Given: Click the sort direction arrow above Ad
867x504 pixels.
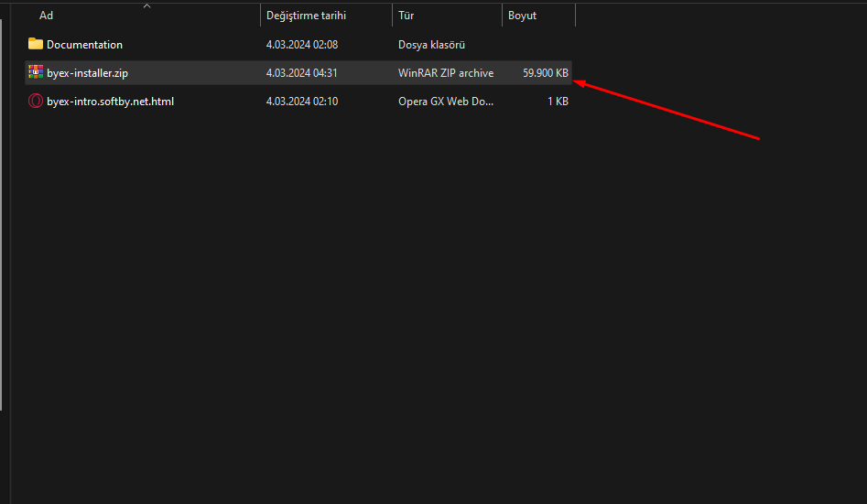Looking at the screenshot, I should [146, 5].
